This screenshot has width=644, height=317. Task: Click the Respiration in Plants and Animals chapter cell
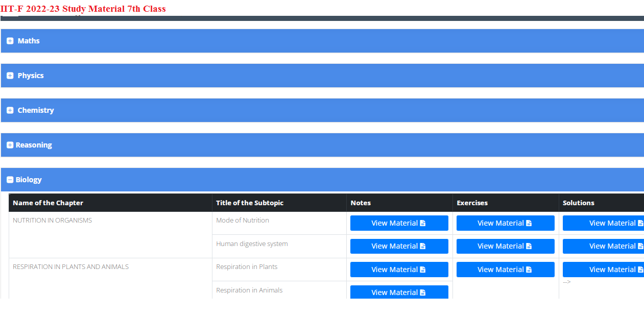70,267
